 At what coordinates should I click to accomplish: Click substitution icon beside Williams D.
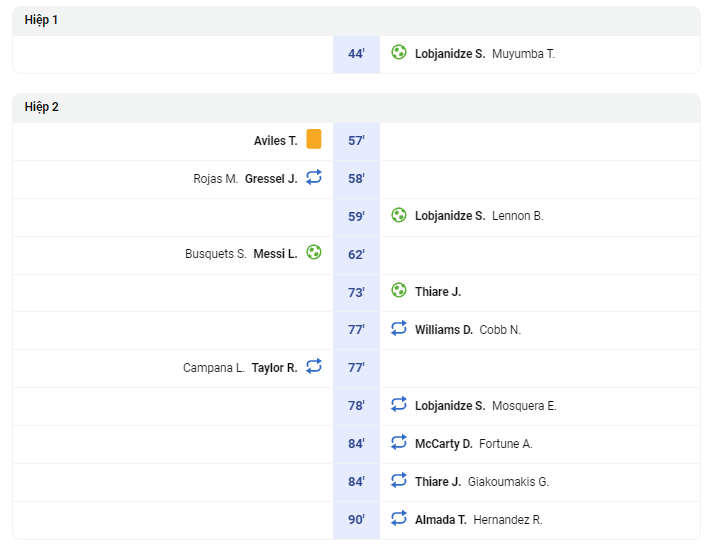(398, 328)
